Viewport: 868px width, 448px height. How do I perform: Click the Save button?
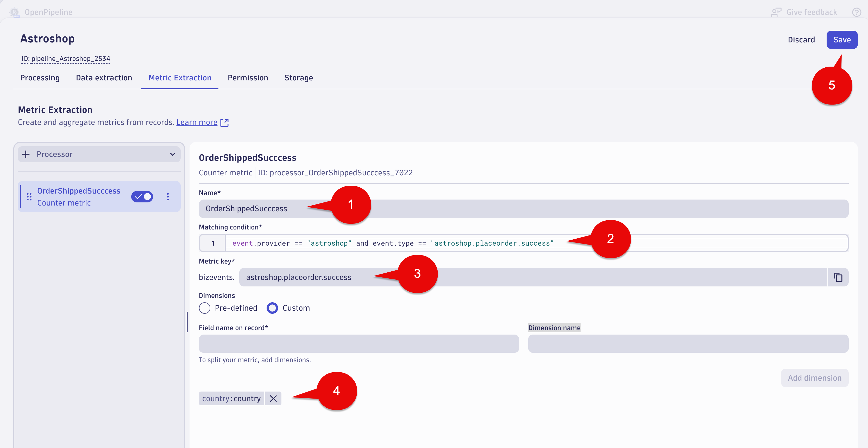[842, 40]
